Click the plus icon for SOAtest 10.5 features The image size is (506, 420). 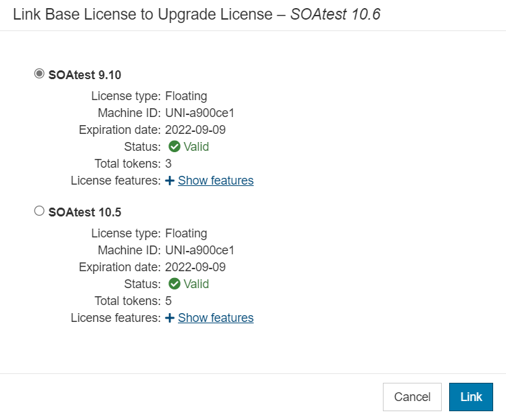pyautogui.click(x=170, y=318)
